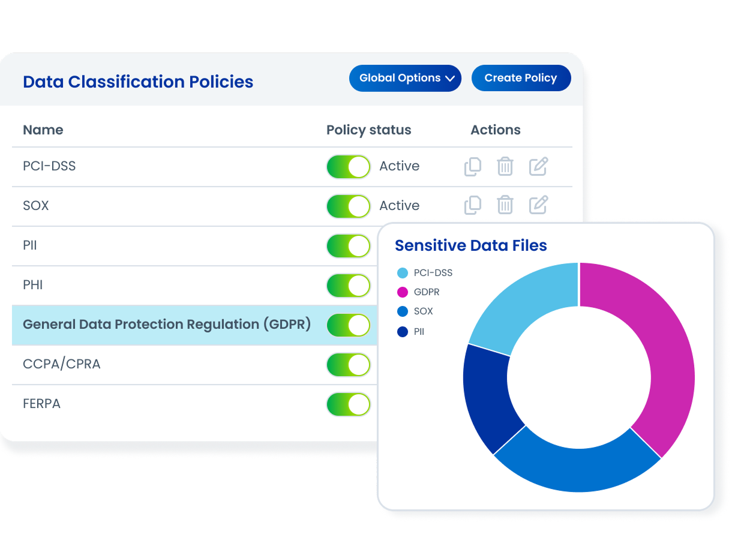This screenshot has width=756, height=552.
Task: Edit the PCI-DSS policy
Action: point(538,166)
